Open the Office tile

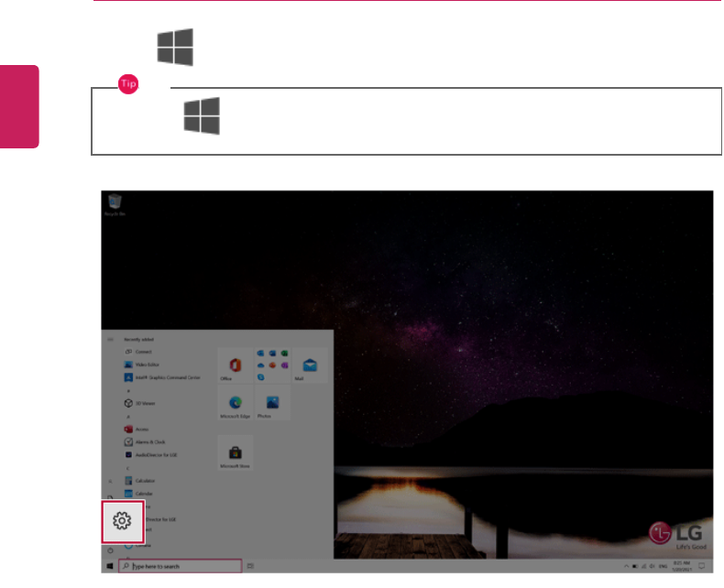point(235,365)
